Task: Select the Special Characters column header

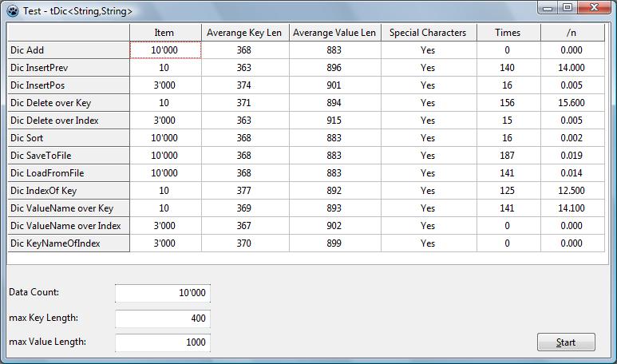Action: (427, 33)
